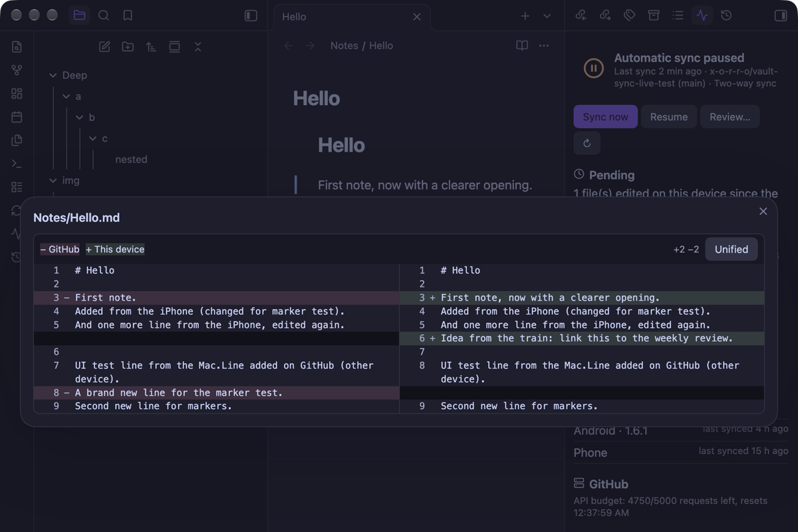
Task: Toggle the Unified diff view button
Action: click(731, 249)
